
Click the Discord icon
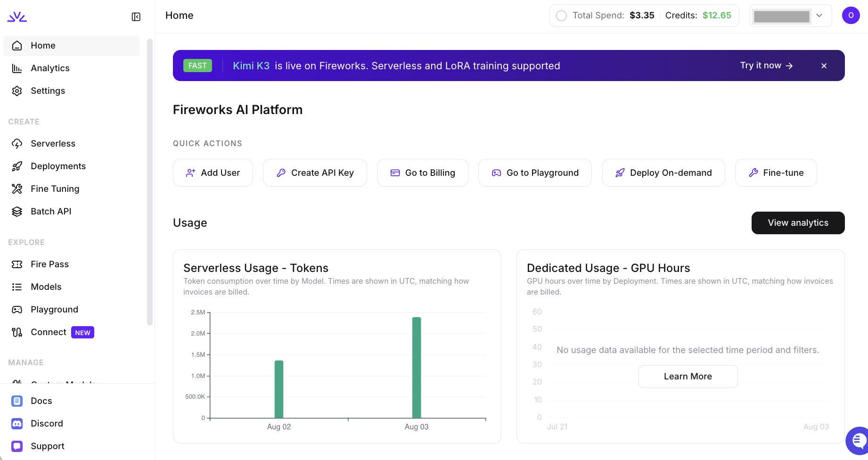tap(17, 424)
